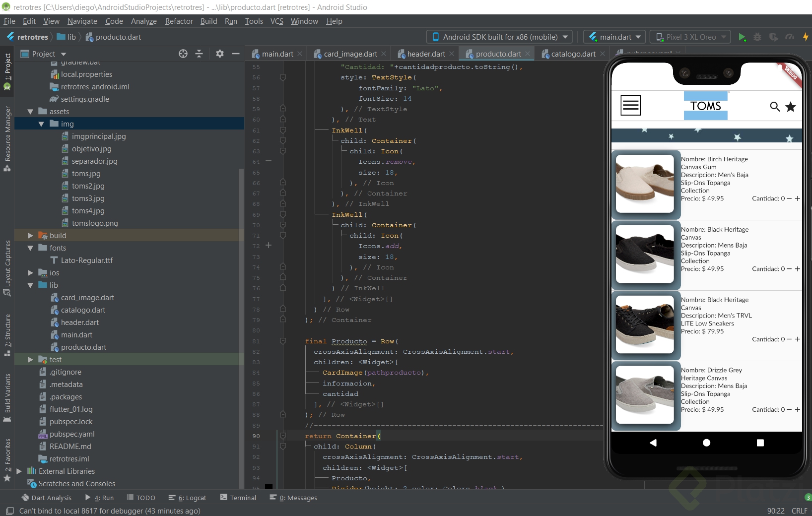Open Structure side tool window
The image size is (812, 516).
[x=7, y=335]
